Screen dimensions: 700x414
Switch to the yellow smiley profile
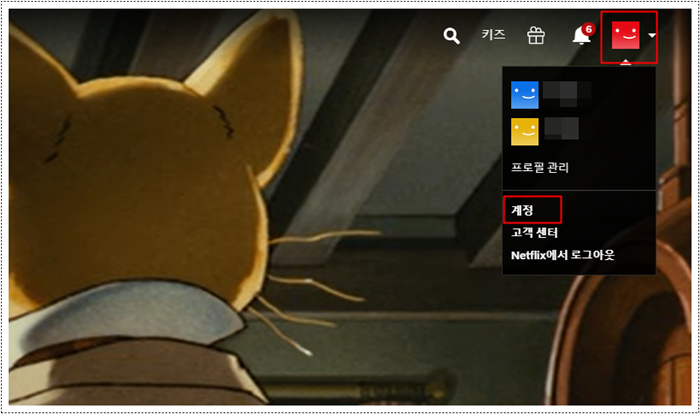[x=525, y=132]
